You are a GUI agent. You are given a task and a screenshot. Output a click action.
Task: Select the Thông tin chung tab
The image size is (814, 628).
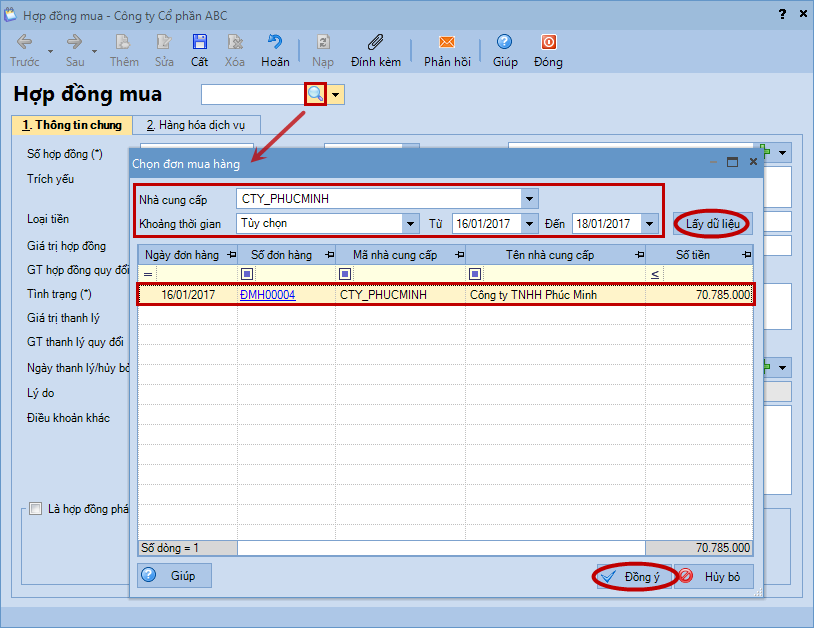tap(72, 125)
